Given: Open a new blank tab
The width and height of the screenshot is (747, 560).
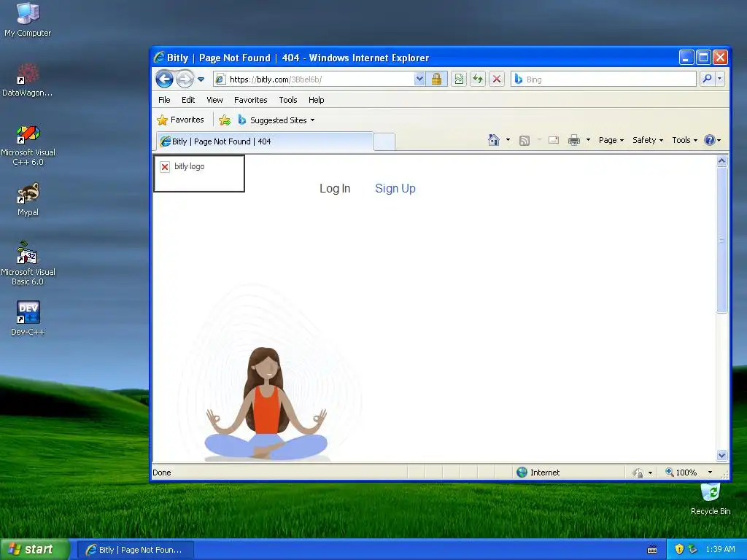Looking at the screenshot, I should [384, 141].
